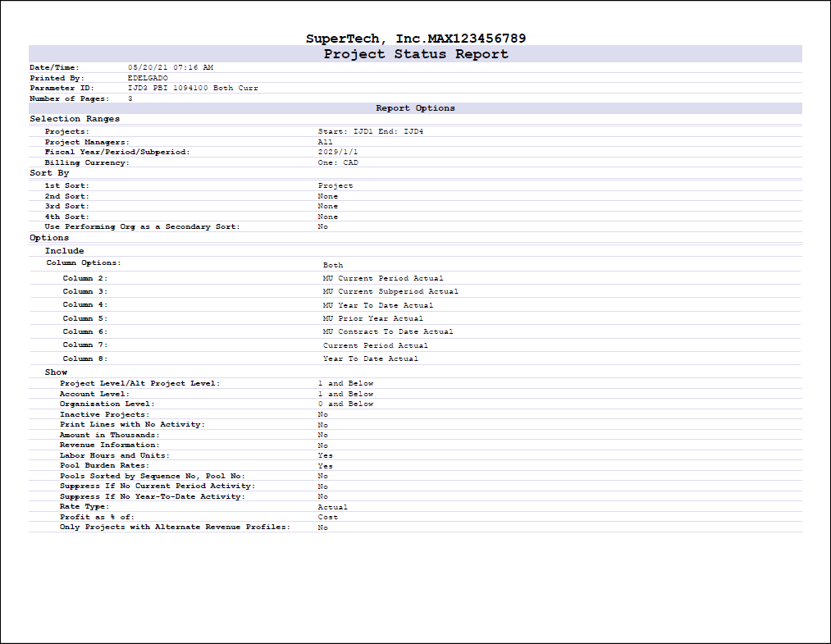
Task: Select the Parameter ID label
Action: 62,88
